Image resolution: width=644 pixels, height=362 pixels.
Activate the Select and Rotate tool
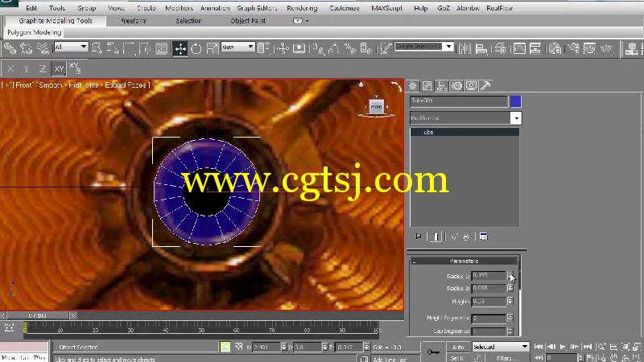196,48
